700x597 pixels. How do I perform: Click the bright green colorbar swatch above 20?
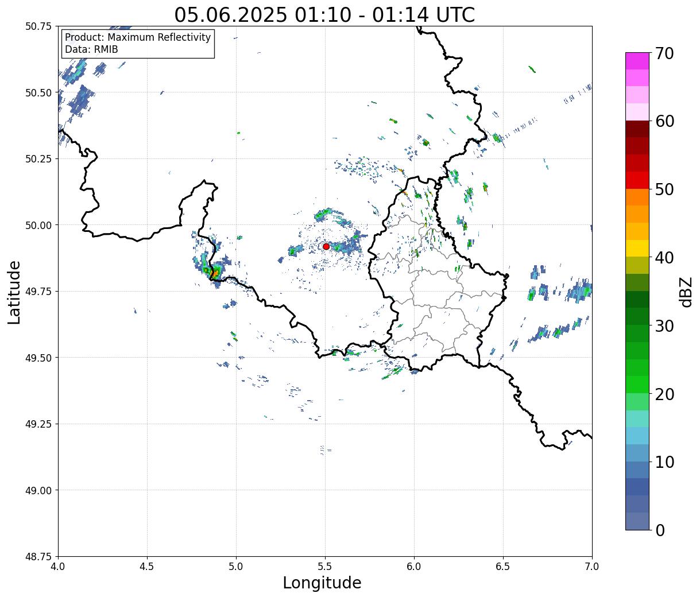pyautogui.click(x=637, y=385)
